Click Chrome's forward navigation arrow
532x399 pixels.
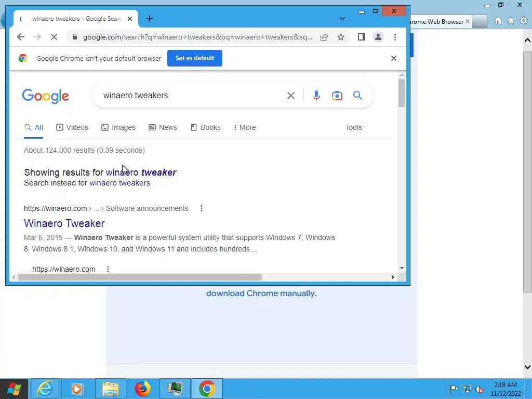[37, 37]
